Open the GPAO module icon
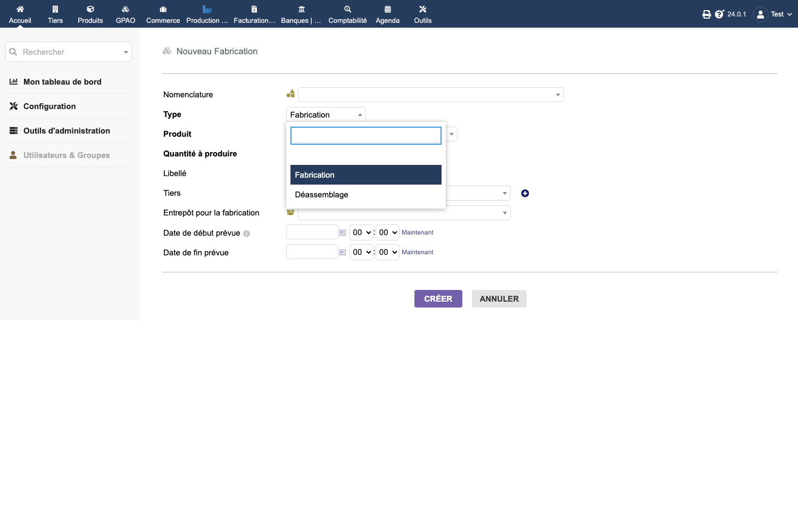Viewport: 798px width, 532px height. point(126,9)
